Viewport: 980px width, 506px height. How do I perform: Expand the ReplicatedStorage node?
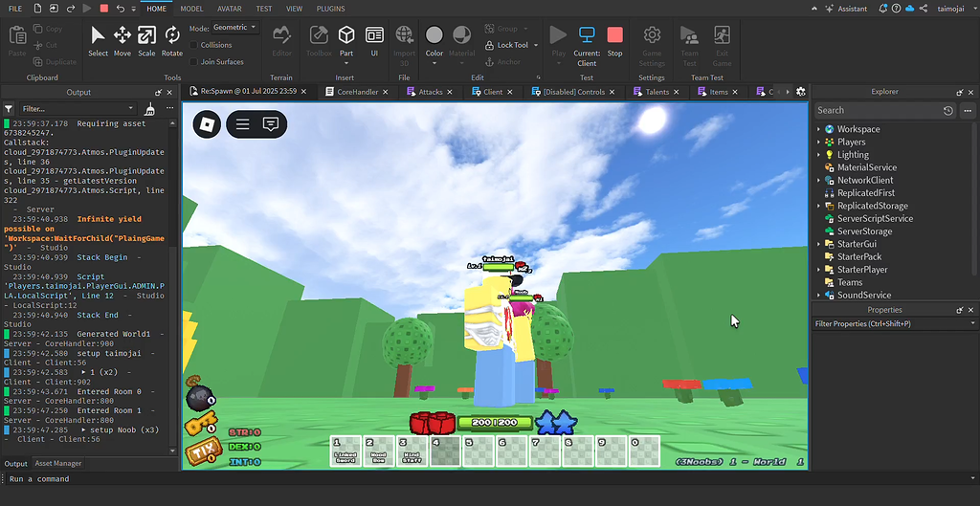click(819, 206)
